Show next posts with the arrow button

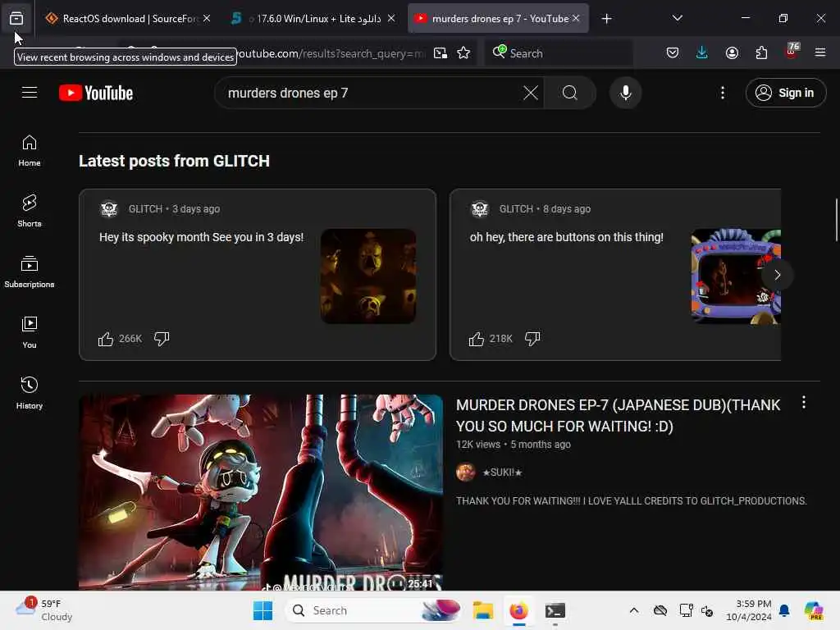(777, 275)
